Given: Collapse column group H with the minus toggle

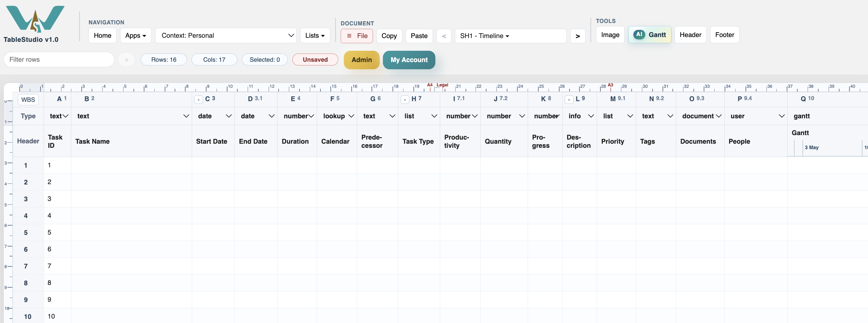Looking at the screenshot, I should tap(405, 99).
